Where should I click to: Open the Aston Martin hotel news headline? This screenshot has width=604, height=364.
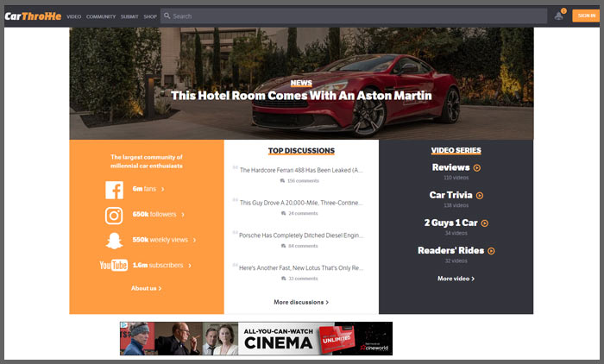point(301,96)
